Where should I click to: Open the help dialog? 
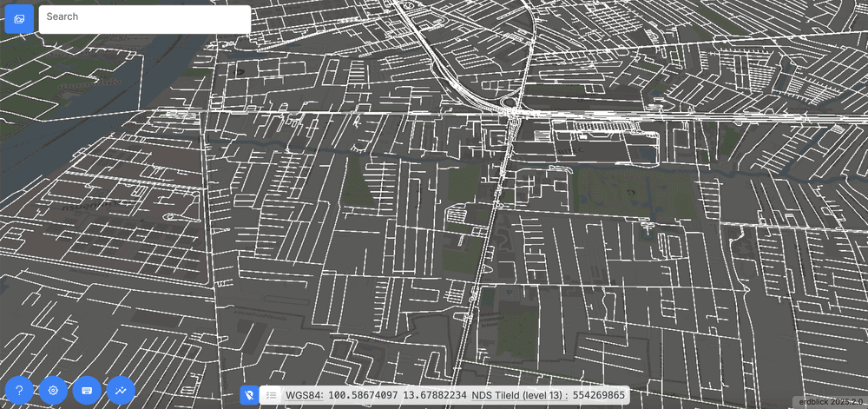pyautogui.click(x=19, y=391)
